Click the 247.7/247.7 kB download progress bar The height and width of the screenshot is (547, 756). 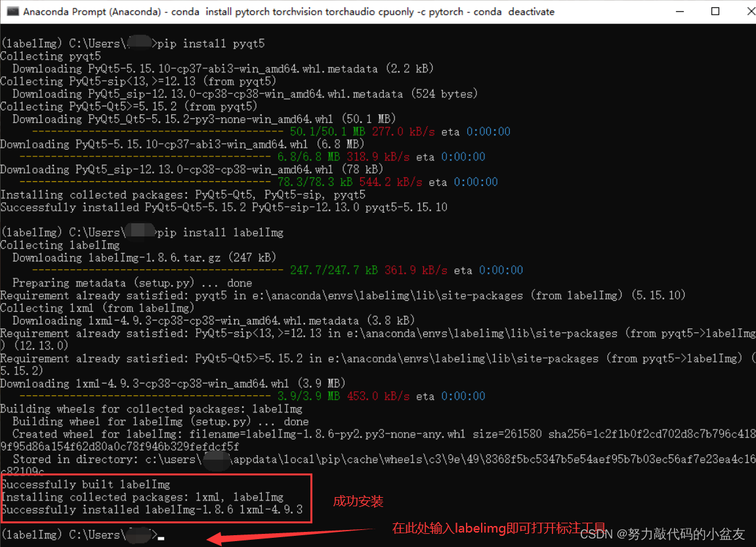point(157,270)
